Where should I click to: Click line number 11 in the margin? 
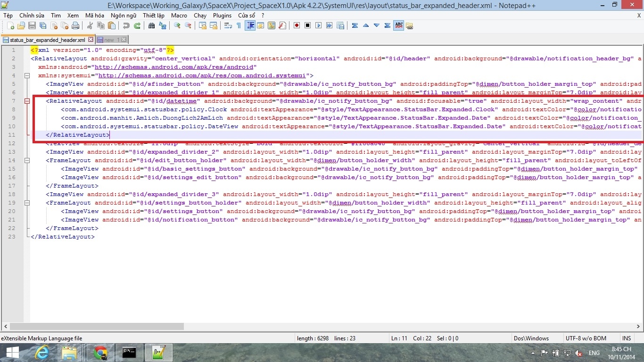coord(12,135)
